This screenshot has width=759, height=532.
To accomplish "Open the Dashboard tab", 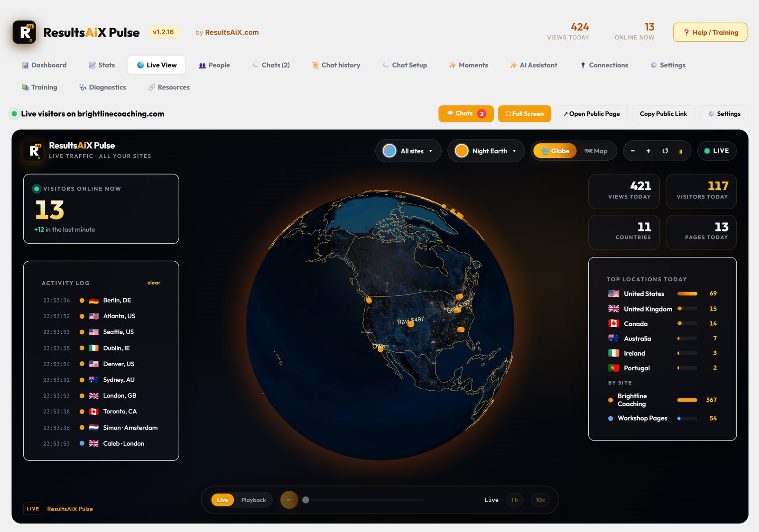I will click(x=44, y=65).
